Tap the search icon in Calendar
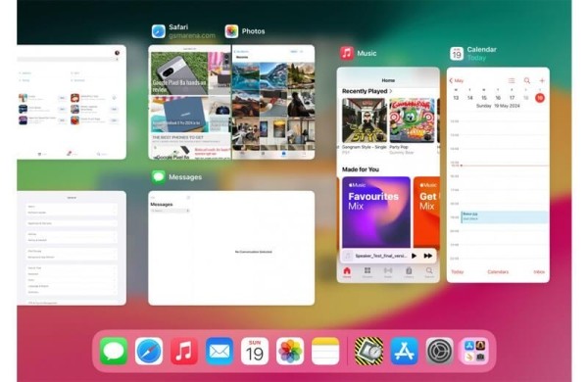588x382 pixels. pyautogui.click(x=527, y=80)
